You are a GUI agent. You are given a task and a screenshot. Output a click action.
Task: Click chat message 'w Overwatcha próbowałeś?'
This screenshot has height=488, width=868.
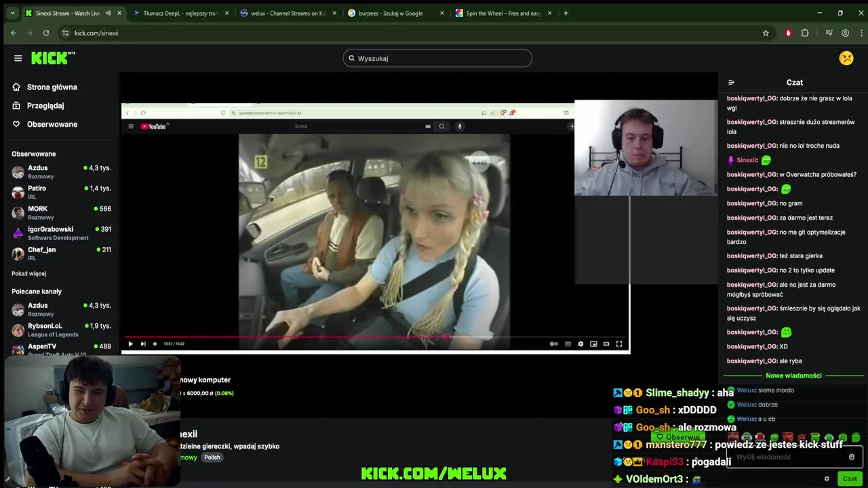pyautogui.click(x=818, y=175)
